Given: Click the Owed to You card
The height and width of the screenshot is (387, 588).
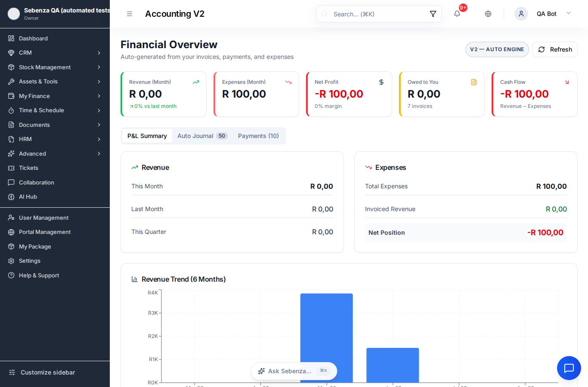Looking at the screenshot, I should [x=442, y=94].
